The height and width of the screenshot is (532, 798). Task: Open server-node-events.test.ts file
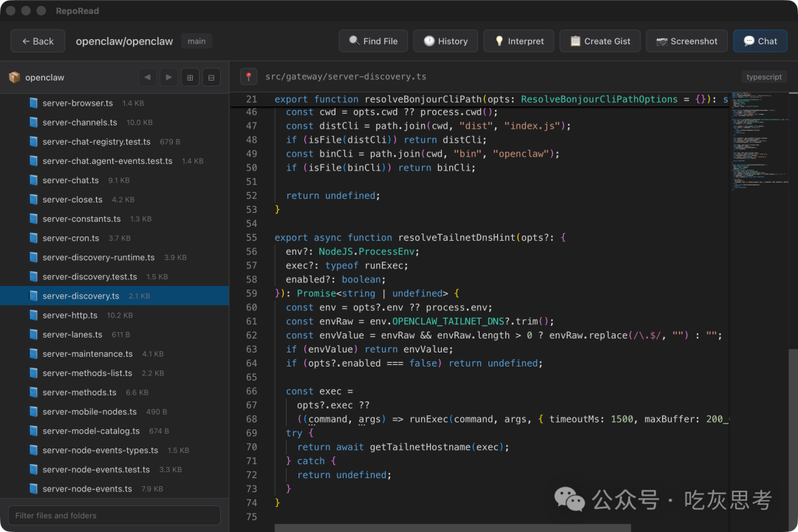[x=115, y=470]
